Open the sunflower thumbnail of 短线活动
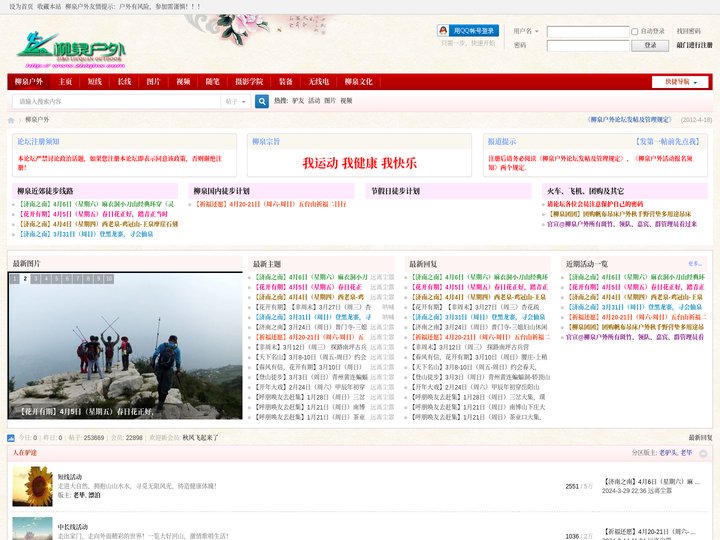Viewport: 720px width, 540px height. coord(33,486)
